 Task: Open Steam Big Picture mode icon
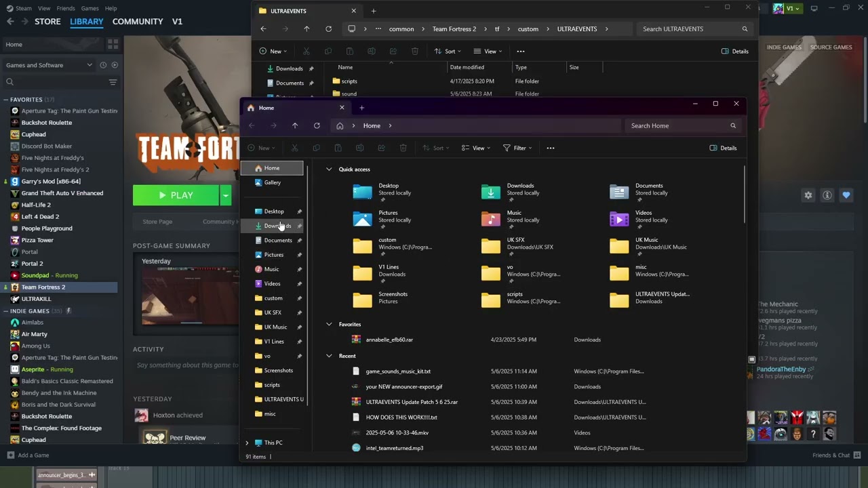click(814, 8)
